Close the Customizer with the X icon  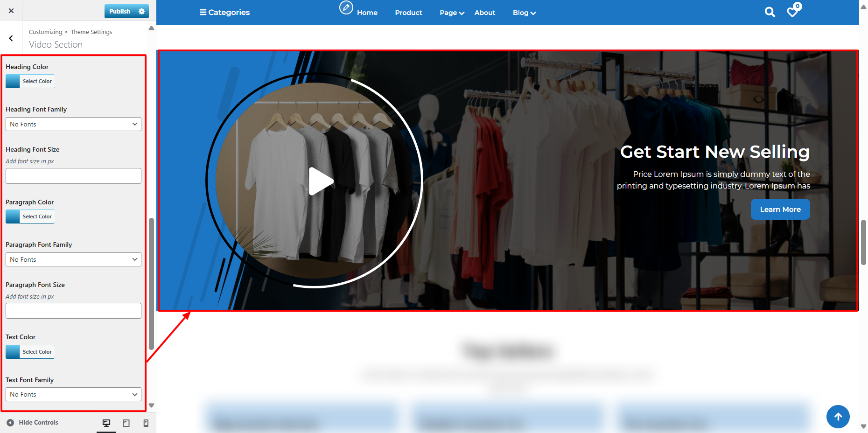pyautogui.click(x=11, y=11)
